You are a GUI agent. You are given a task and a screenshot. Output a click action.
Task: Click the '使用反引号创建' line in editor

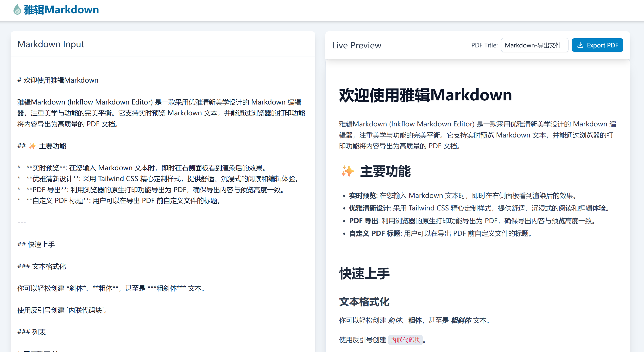coord(63,310)
